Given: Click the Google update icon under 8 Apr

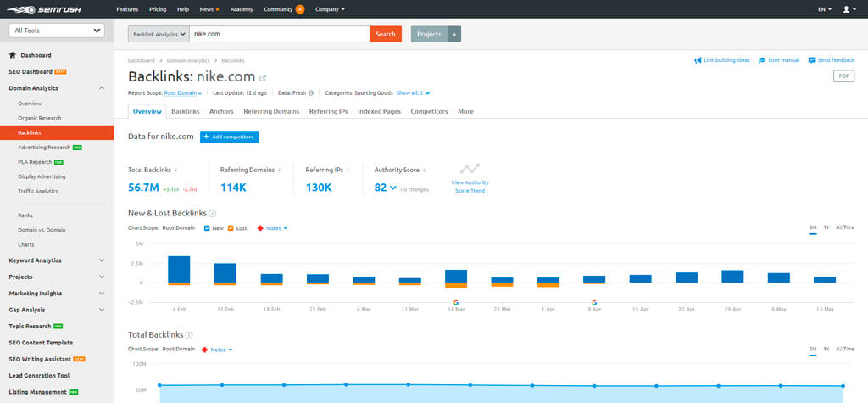Looking at the screenshot, I should [594, 303].
